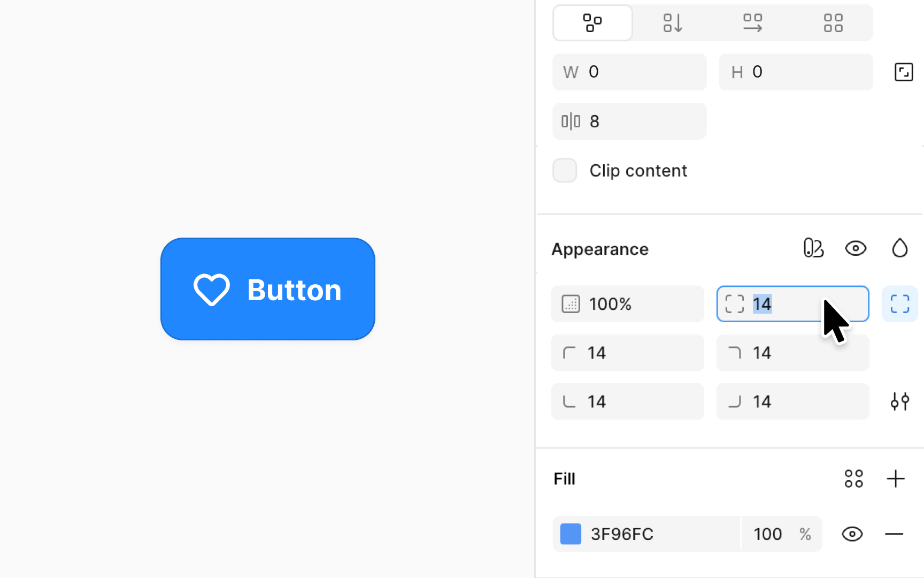Screen dimensions: 924x578
Task: Open the 3F96FC color swatch
Action: (x=570, y=534)
